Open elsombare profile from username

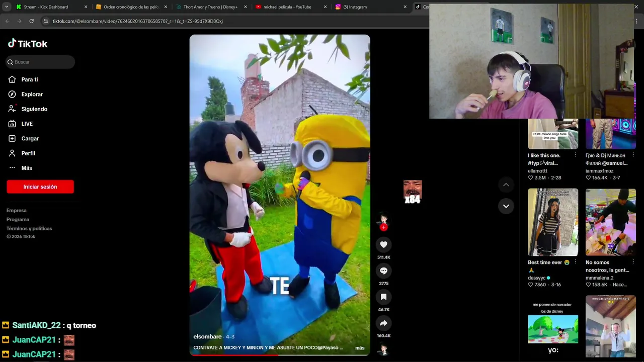(x=207, y=337)
